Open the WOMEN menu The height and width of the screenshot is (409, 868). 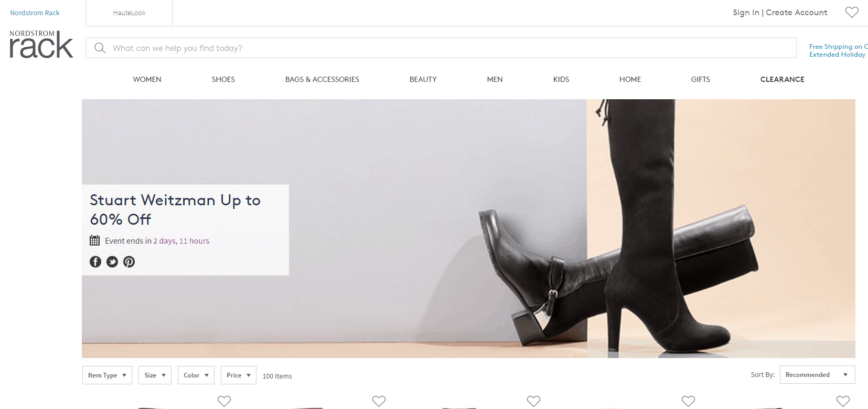click(x=147, y=79)
